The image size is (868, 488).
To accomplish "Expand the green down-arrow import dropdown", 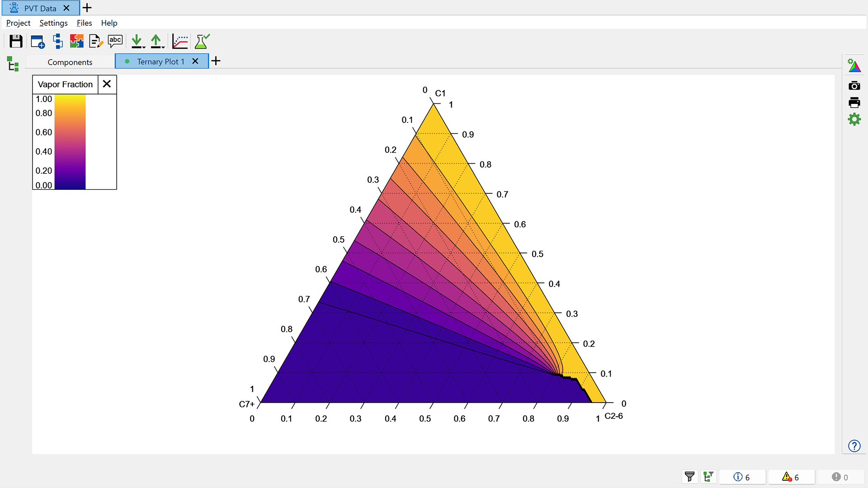I will tap(144, 47).
